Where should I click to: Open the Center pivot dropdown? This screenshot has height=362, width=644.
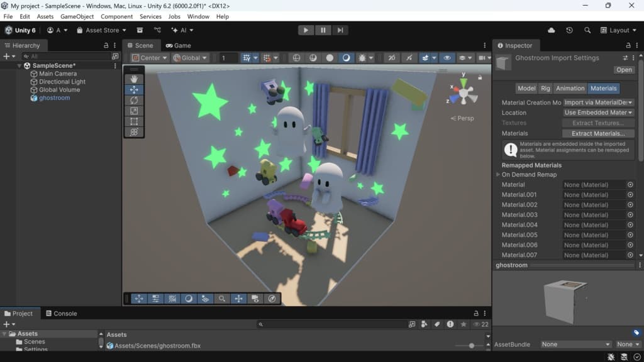pyautogui.click(x=150, y=58)
